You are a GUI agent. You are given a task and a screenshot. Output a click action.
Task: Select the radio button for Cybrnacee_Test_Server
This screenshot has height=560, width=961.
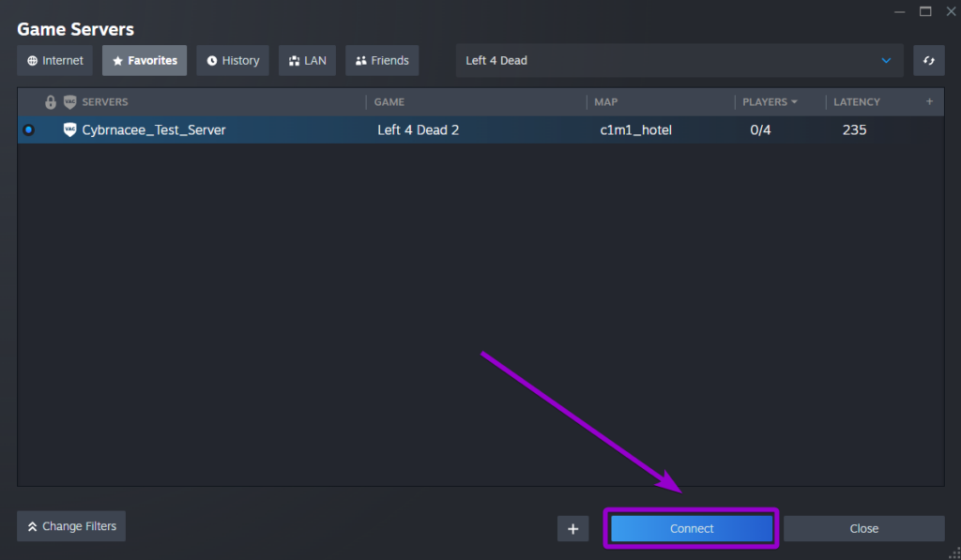pyautogui.click(x=29, y=129)
